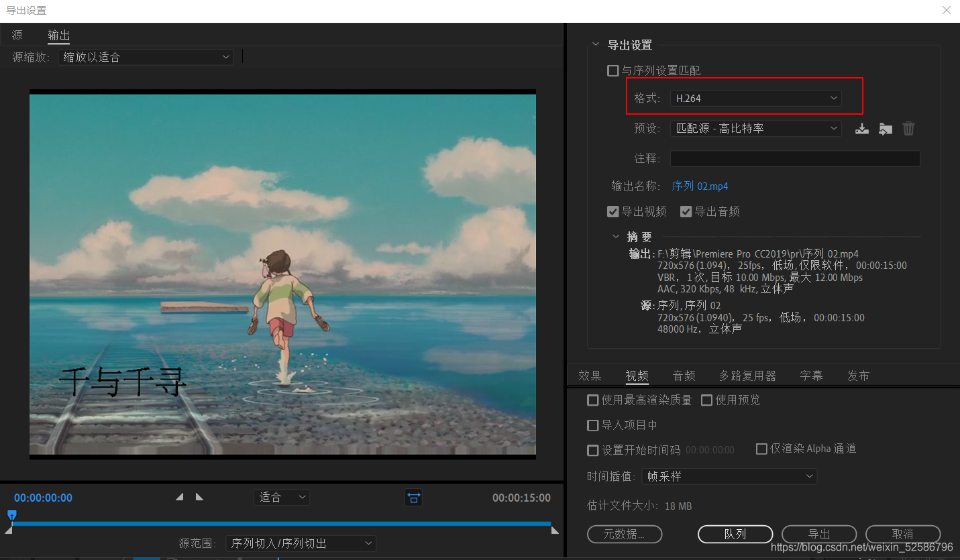Image resolution: width=960 pixels, height=560 pixels.
Task: Open the 音频 tab
Action: tap(684, 376)
